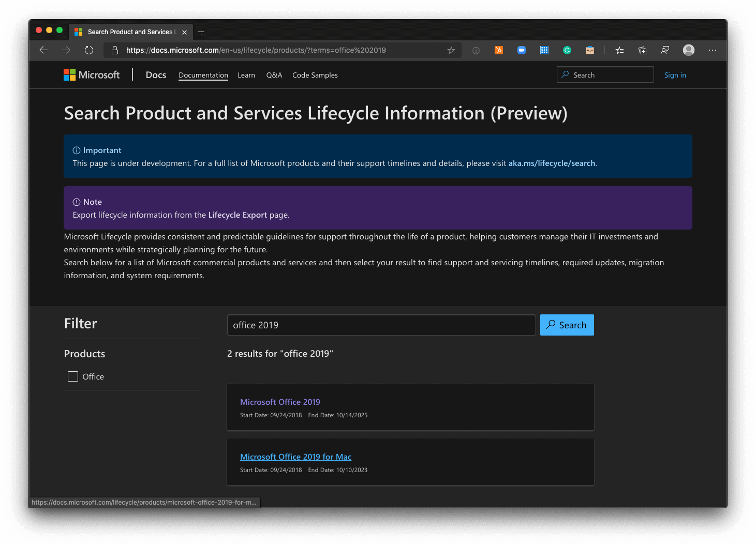
Task: Click the header Search input field
Action: (x=605, y=74)
